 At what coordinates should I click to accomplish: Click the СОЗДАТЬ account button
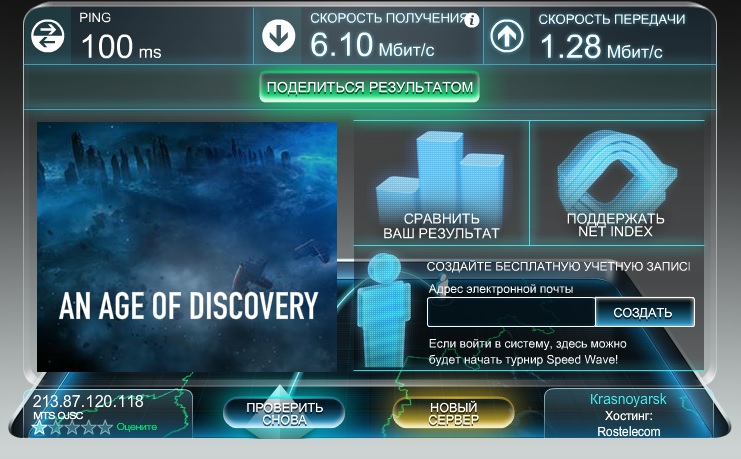(x=643, y=312)
